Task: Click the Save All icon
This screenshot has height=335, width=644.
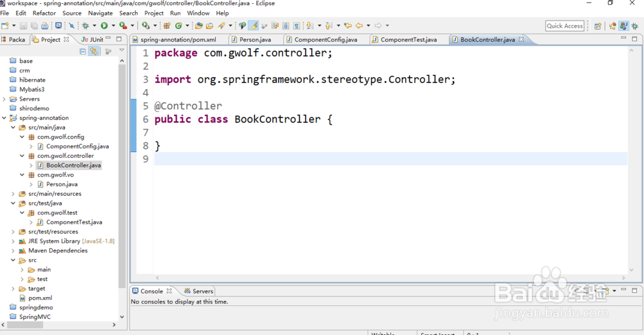Action: (34, 26)
